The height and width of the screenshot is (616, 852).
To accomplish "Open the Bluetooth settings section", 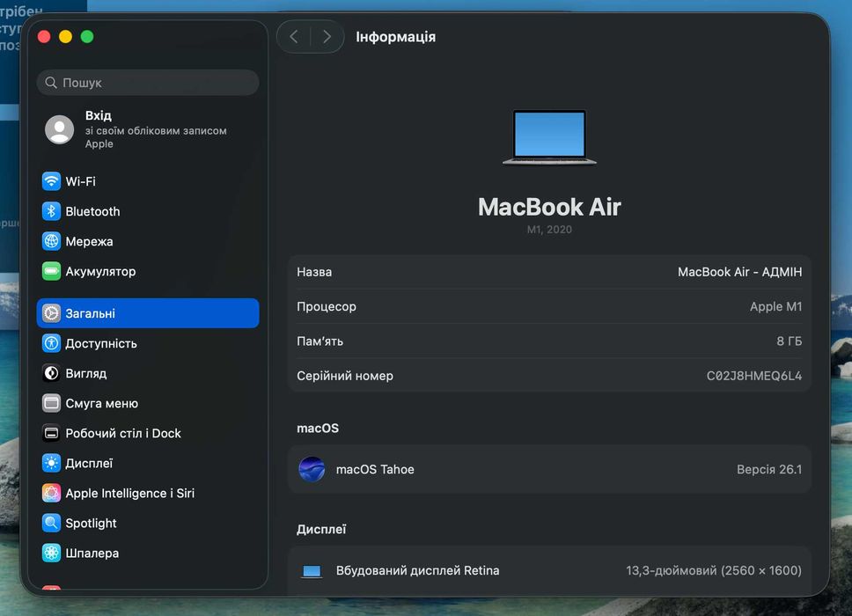I will coord(148,211).
